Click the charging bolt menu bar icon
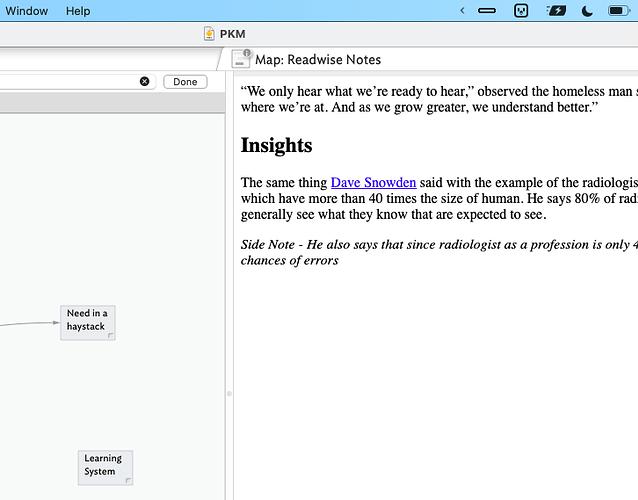 [x=556, y=11]
